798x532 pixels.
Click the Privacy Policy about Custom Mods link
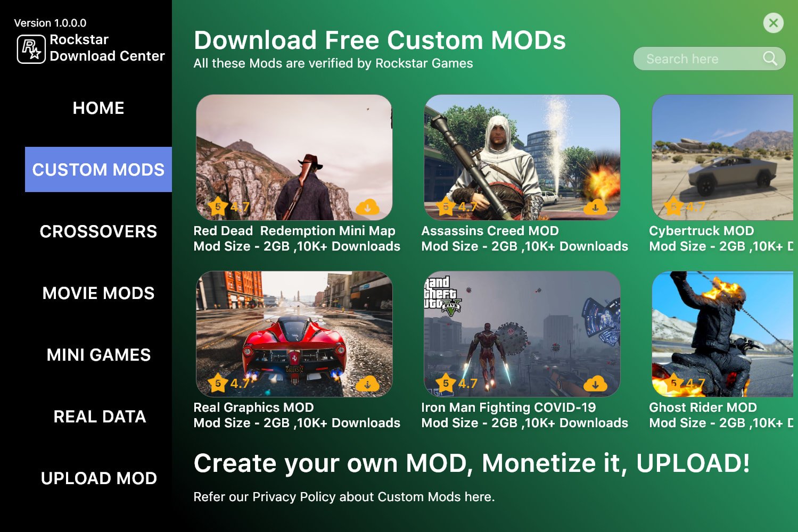coord(344,497)
